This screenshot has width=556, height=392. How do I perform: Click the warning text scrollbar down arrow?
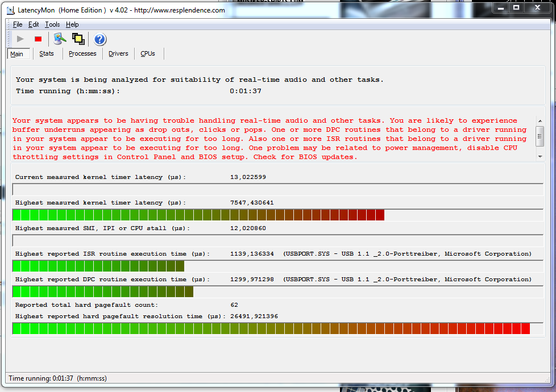[x=540, y=157]
